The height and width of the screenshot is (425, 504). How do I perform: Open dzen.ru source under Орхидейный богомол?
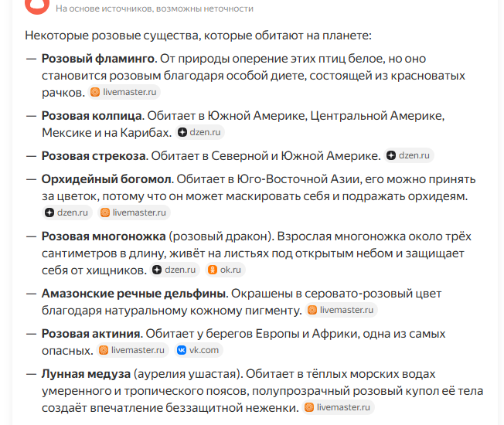[x=67, y=212]
